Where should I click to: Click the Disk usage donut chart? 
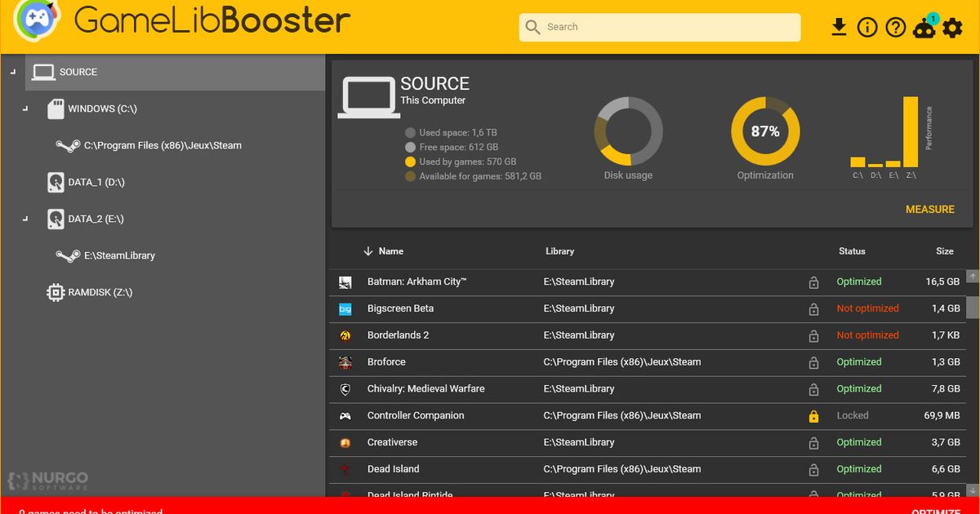[x=628, y=131]
